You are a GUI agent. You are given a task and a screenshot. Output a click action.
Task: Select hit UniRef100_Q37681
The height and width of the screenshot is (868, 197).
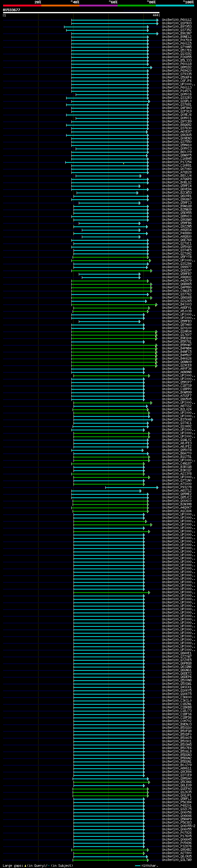[177, 104]
